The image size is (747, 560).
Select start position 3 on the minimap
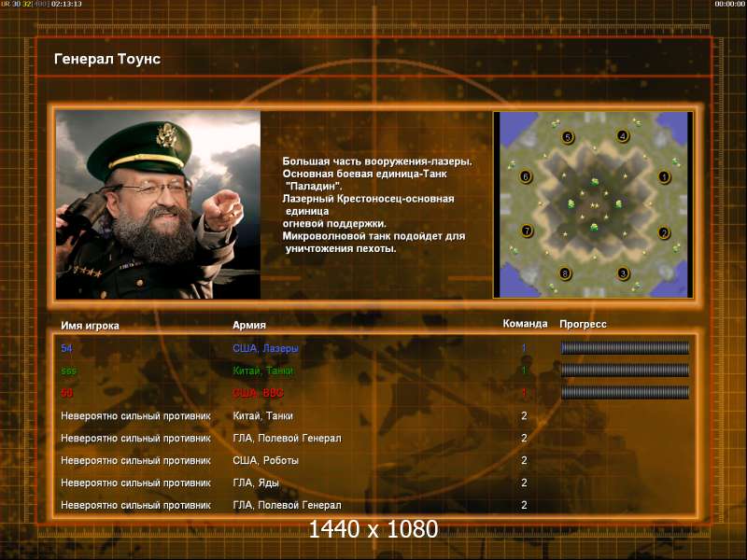[x=622, y=273]
